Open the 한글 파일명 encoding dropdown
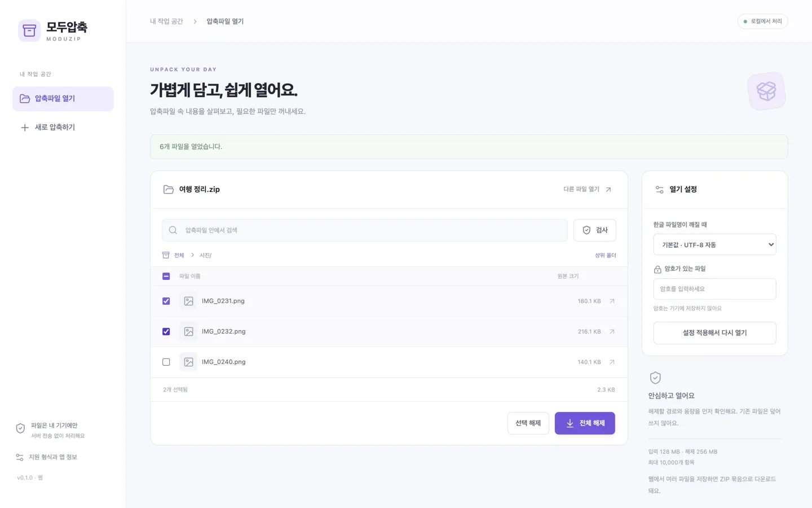The width and height of the screenshot is (812, 508). [x=714, y=245]
